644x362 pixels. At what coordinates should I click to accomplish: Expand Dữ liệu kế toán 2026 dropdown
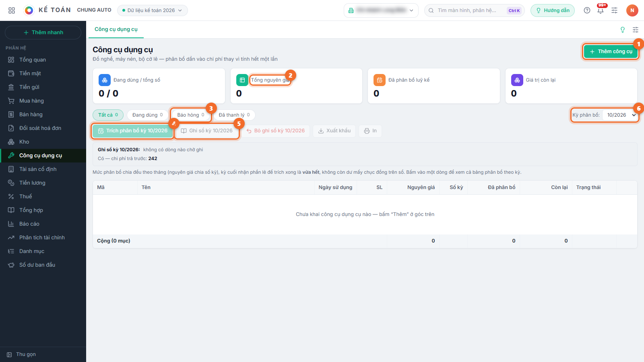[153, 10]
